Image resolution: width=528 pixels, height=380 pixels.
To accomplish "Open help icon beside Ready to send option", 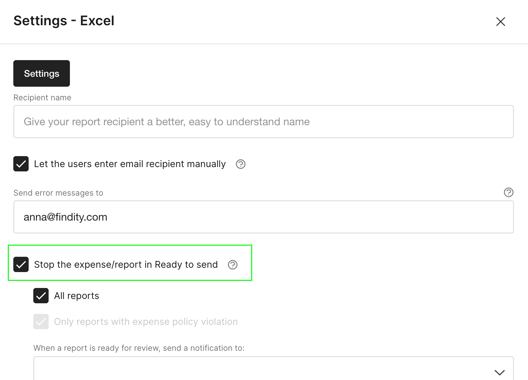I will [233, 265].
